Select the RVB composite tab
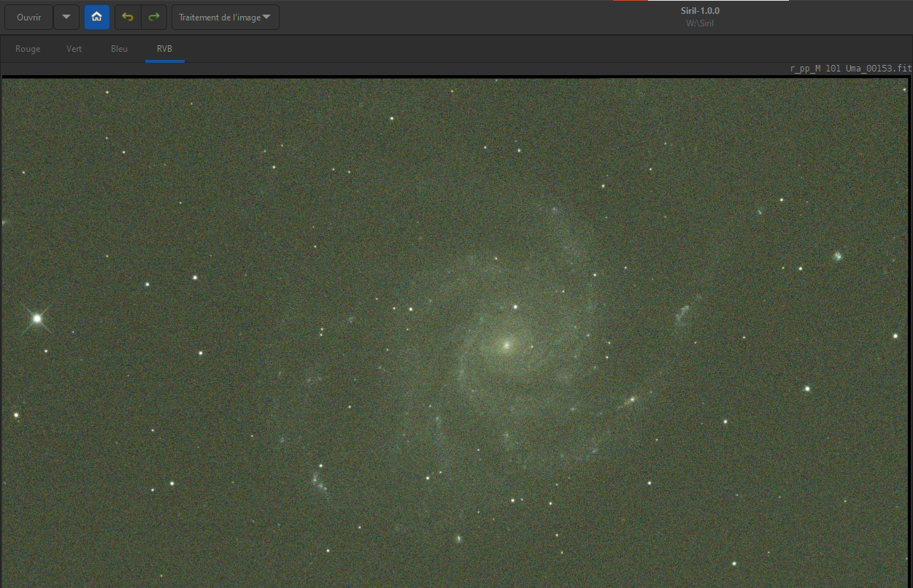 [x=165, y=49]
